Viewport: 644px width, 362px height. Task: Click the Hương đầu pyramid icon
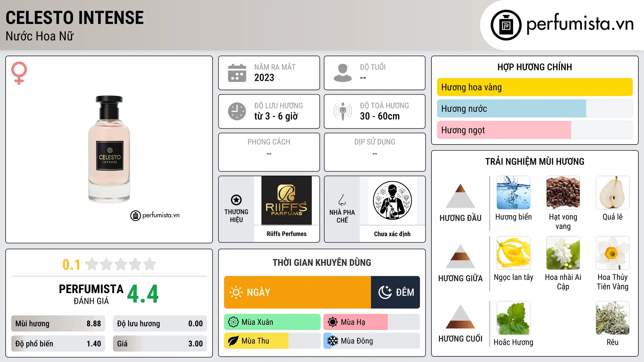[460, 196]
